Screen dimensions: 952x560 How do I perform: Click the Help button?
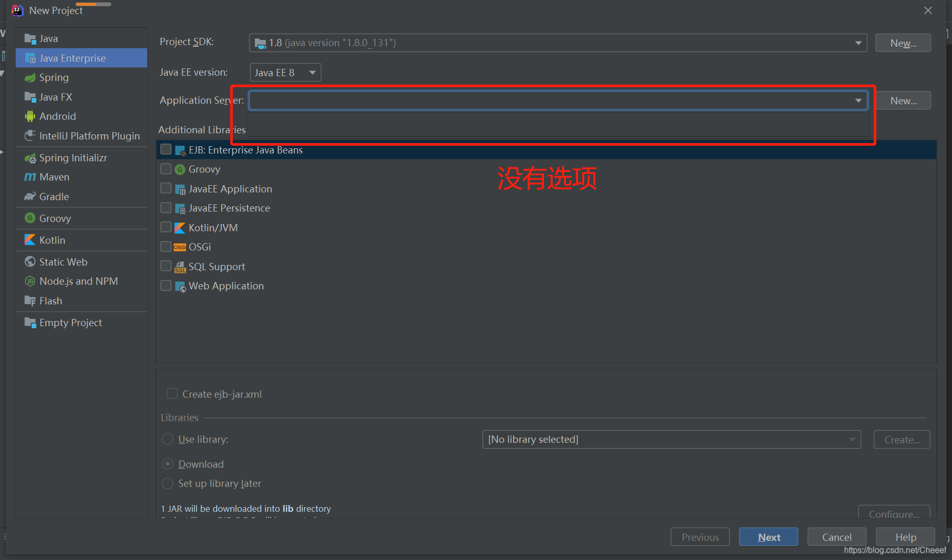click(905, 537)
